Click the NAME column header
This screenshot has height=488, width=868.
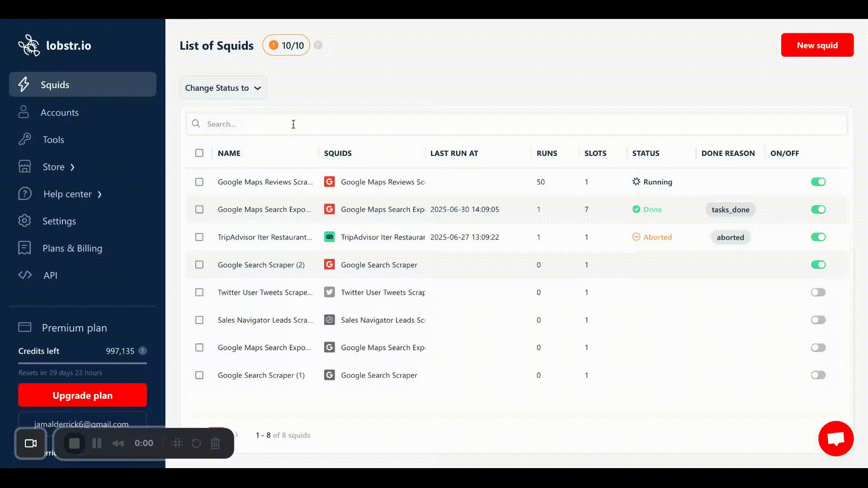click(x=229, y=153)
